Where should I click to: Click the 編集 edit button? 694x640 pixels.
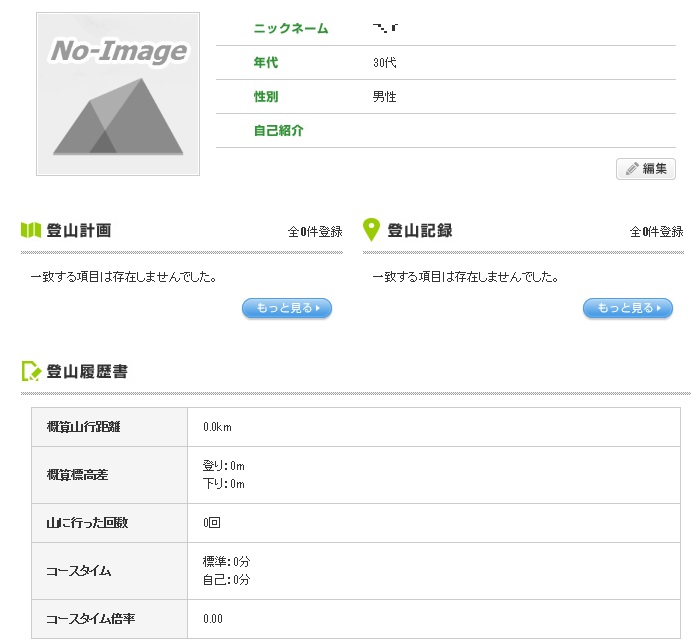646,169
